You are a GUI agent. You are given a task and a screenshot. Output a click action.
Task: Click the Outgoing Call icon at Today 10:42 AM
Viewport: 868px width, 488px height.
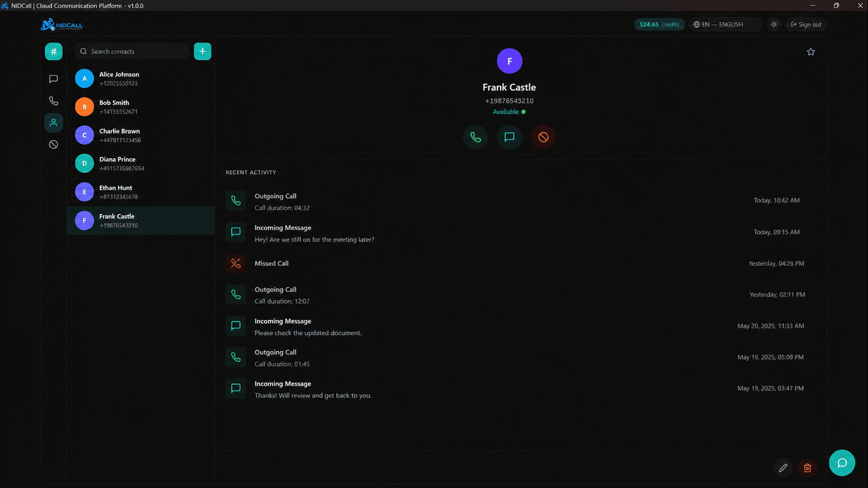coord(236,201)
